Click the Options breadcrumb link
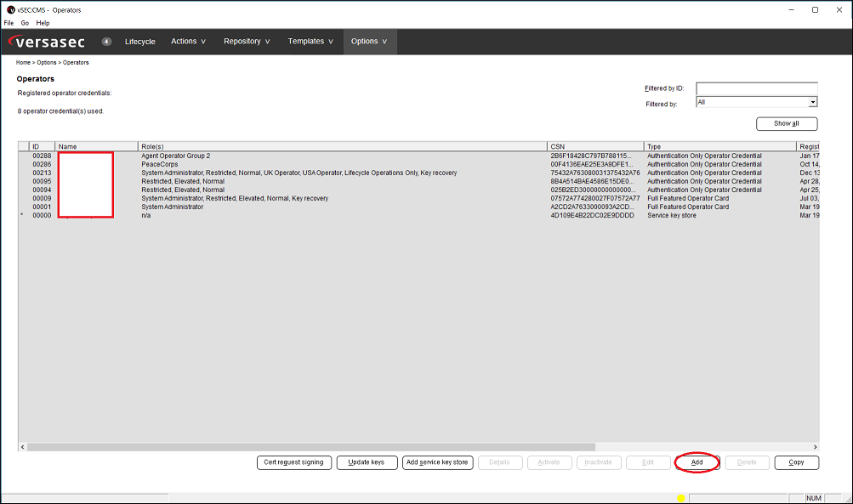Screen dimensions: 853x504 [46, 63]
